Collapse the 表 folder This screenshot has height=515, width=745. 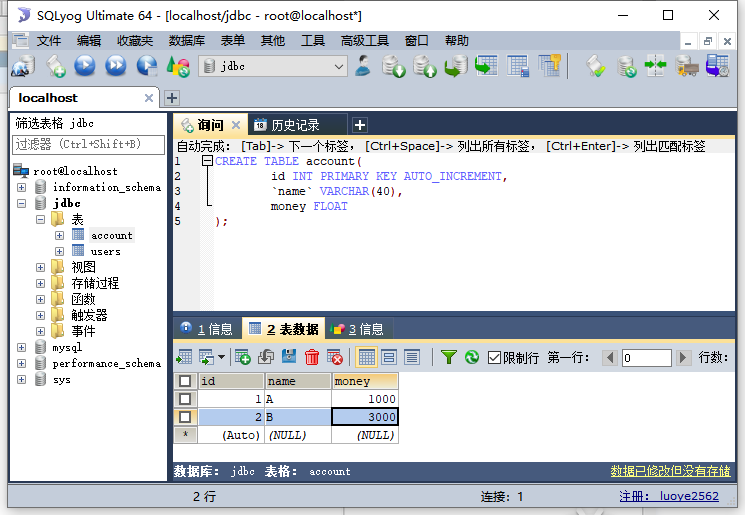tap(40, 219)
